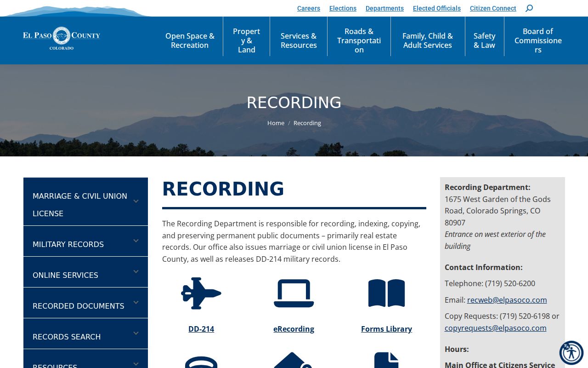Screen dimensions: 588x368
Task: Click the Telephone: (719) 520-6200 text
Action: tap(490, 283)
